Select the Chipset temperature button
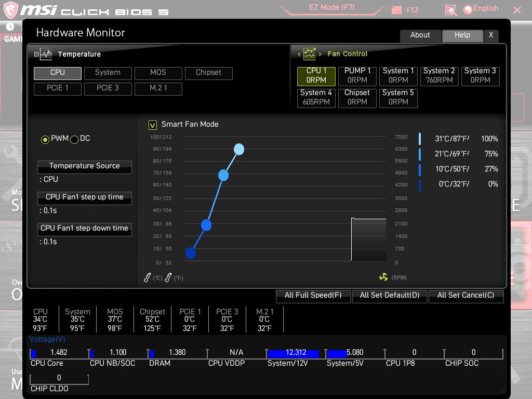The height and width of the screenshot is (399, 532). pos(209,73)
